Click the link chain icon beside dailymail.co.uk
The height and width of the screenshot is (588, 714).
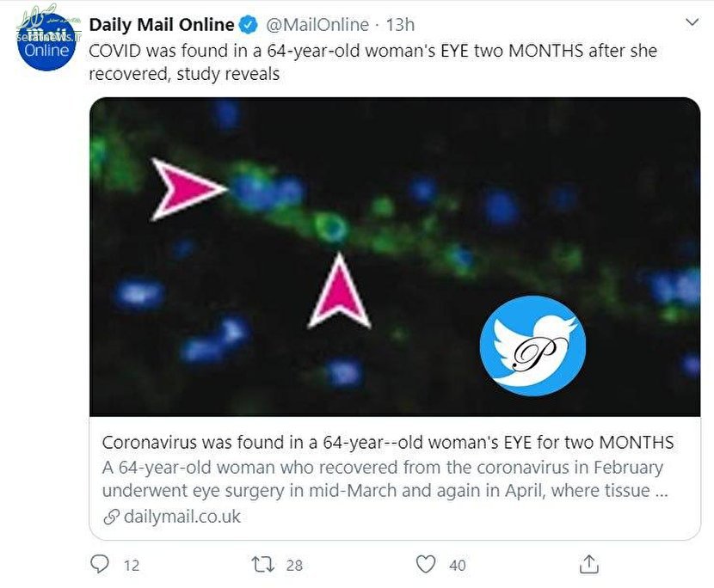pyautogui.click(x=111, y=517)
